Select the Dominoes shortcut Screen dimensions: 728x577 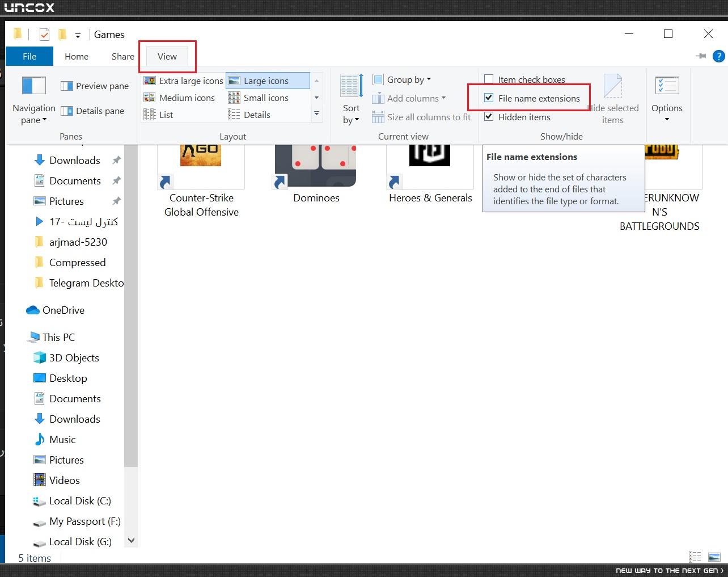pyautogui.click(x=316, y=175)
